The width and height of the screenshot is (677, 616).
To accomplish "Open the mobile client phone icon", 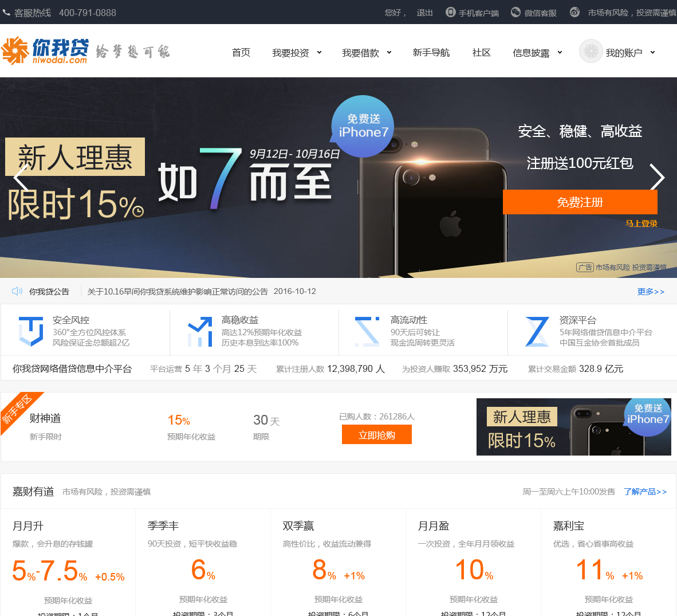I will pyautogui.click(x=450, y=12).
